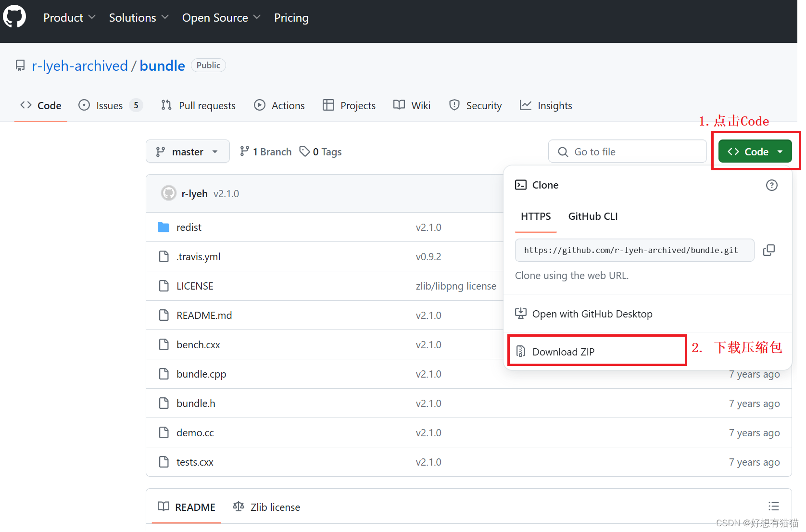Copy the clone URL to clipboard
Screen dimensions: 806x532
769,250
